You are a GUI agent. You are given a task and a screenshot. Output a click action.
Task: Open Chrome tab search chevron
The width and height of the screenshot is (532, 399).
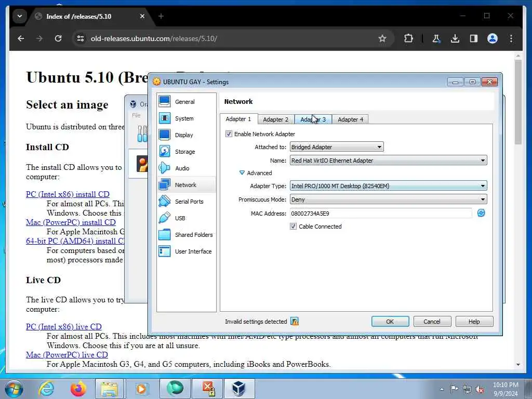(x=20, y=16)
